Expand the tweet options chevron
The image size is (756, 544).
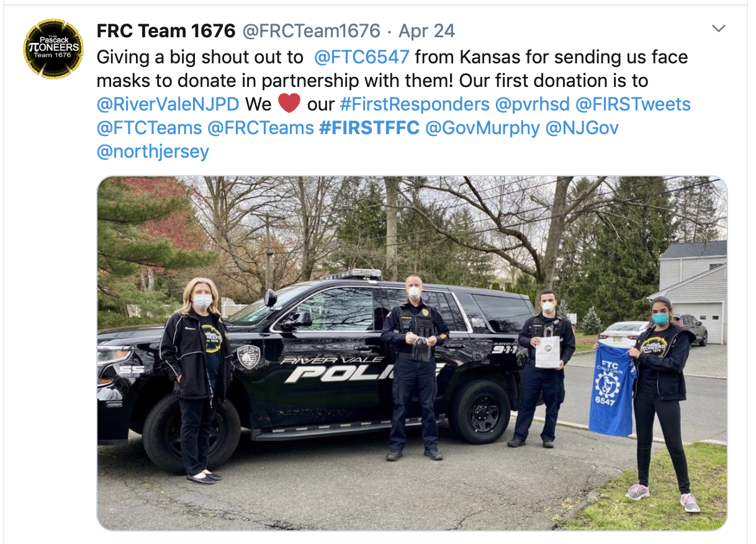[x=719, y=29]
